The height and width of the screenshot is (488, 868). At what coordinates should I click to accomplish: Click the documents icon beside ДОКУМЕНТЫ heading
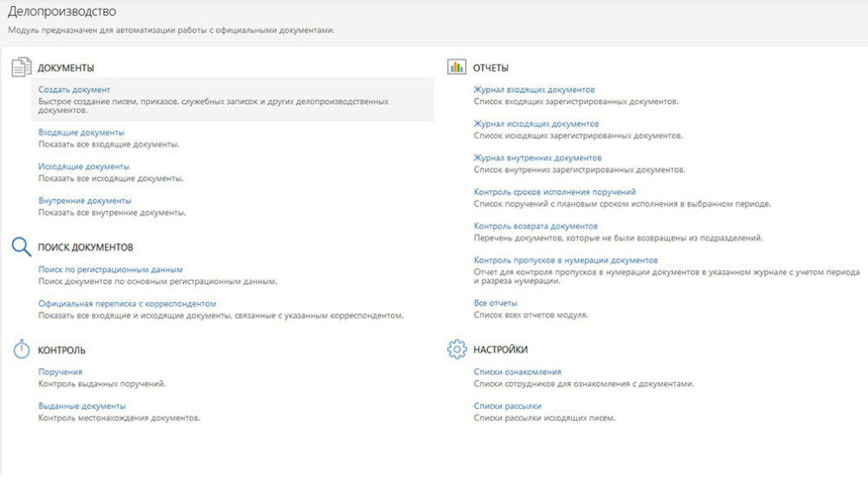[21, 68]
